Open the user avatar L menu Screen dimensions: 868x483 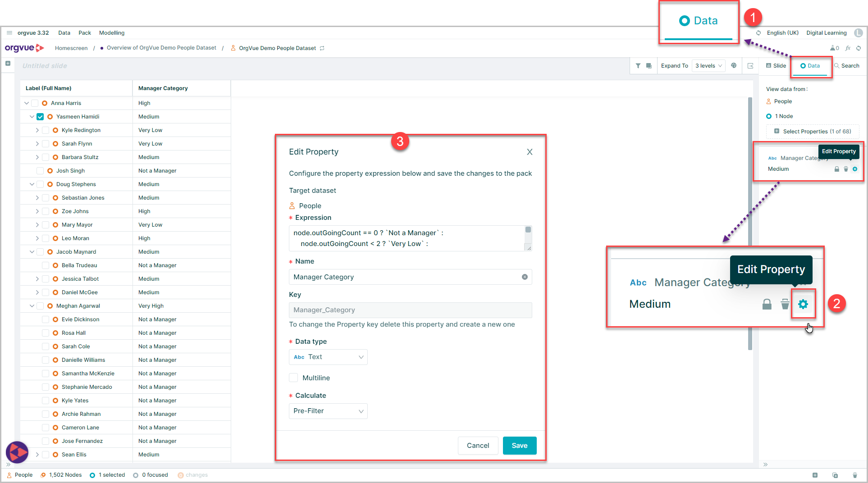(858, 33)
